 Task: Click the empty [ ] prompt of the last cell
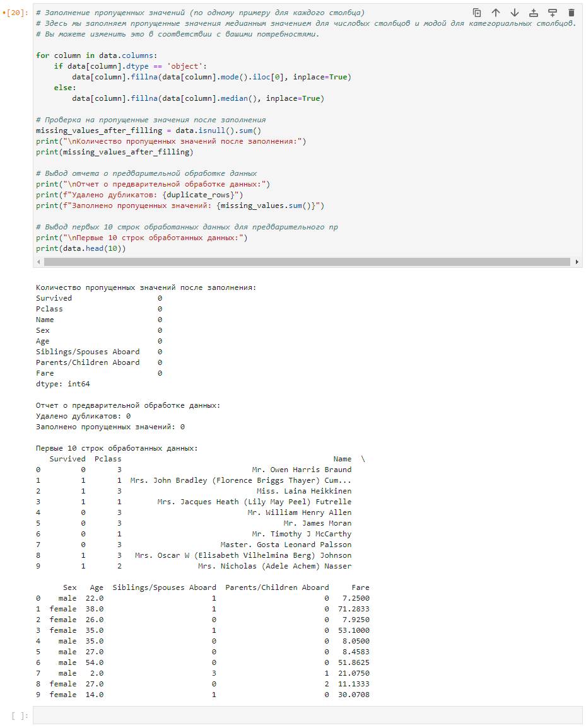(x=20, y=715)
